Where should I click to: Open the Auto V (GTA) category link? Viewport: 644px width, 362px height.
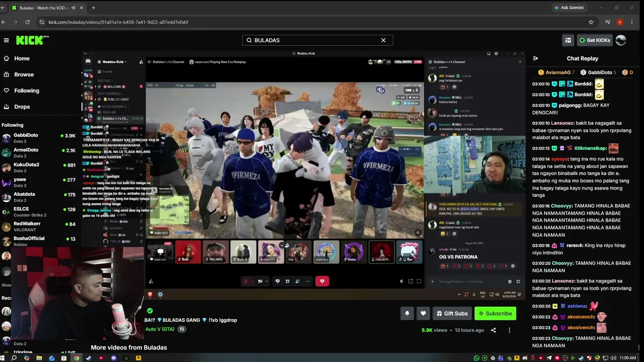click(x=159, y=329)
